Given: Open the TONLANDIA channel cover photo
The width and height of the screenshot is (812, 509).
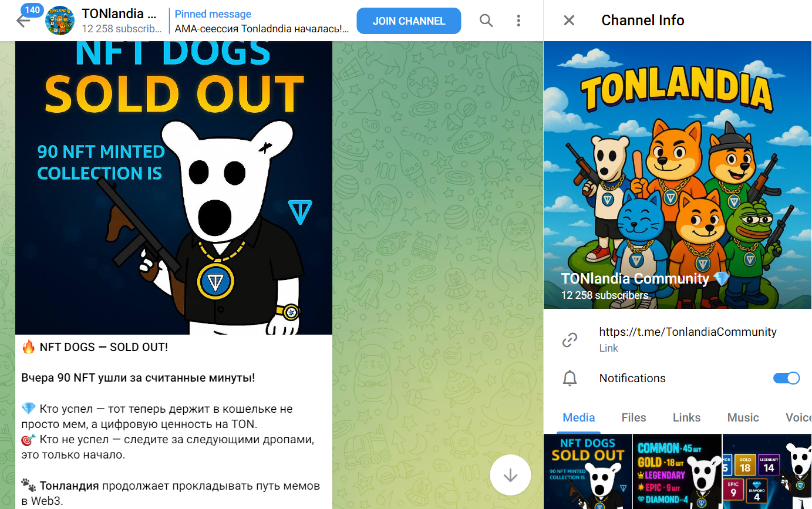Looking at the screenshot, I should pyautogui.click(x=678, y=175).
